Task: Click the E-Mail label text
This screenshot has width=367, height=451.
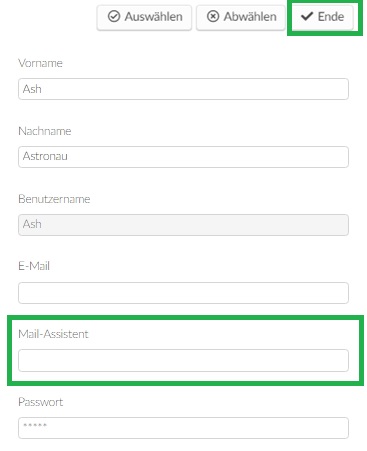Action: (34, 266)
